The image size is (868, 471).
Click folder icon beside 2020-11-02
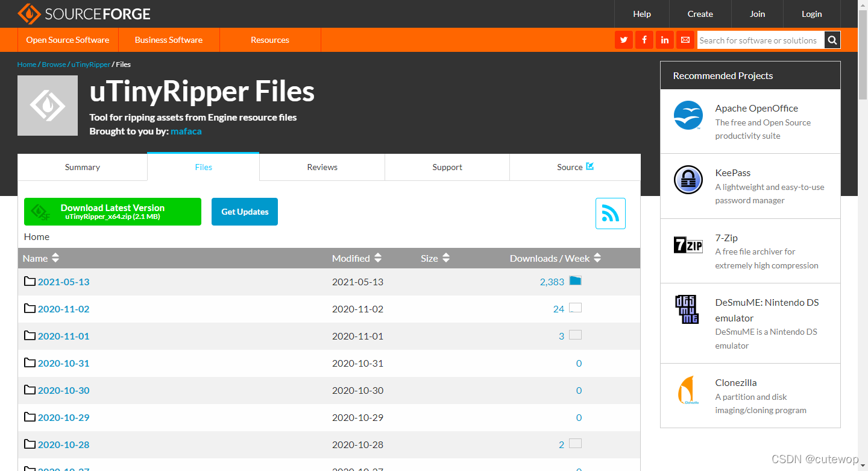click(30, 308)
